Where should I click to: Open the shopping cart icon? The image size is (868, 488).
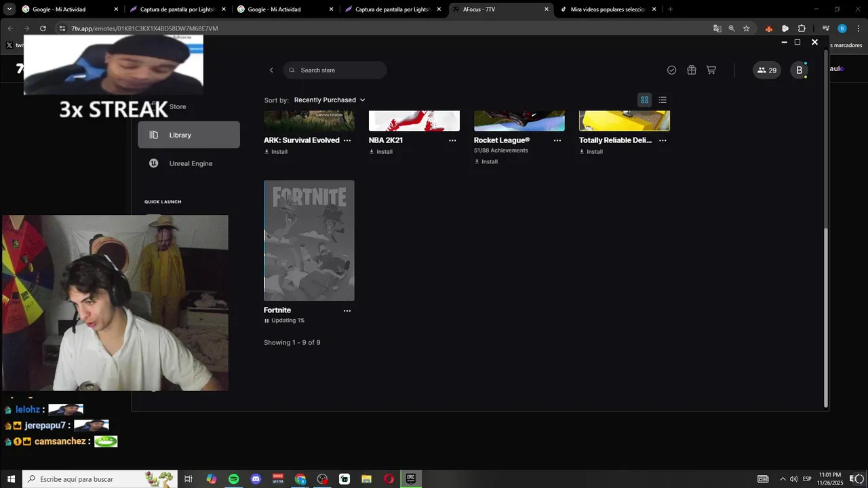[711, 70]
